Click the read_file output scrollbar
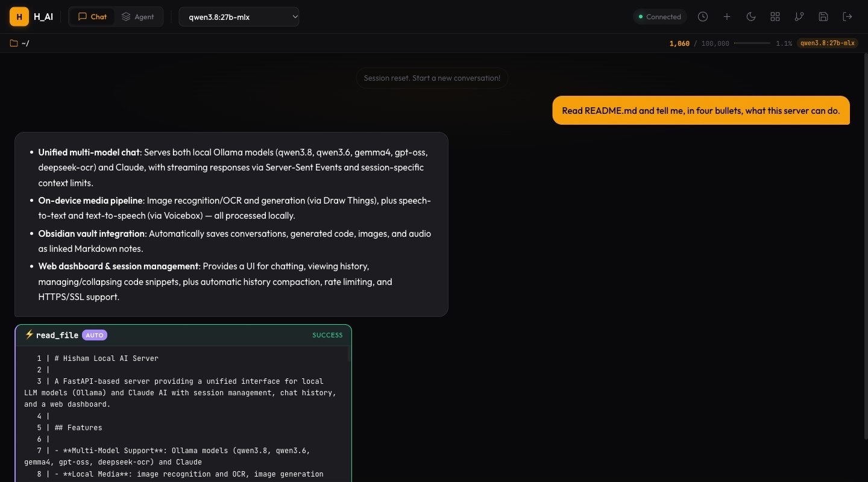 [349, 355]
